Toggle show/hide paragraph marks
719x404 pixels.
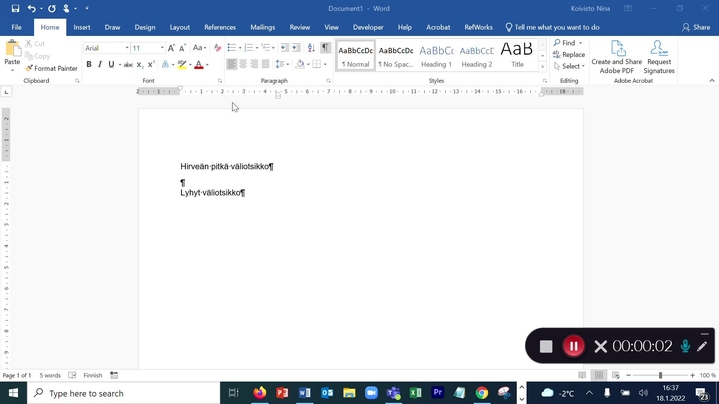click(x=325, y=48)
